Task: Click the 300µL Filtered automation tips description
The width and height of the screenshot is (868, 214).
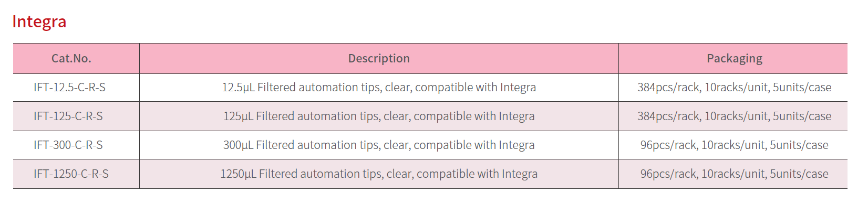Action: click(379, 145)
